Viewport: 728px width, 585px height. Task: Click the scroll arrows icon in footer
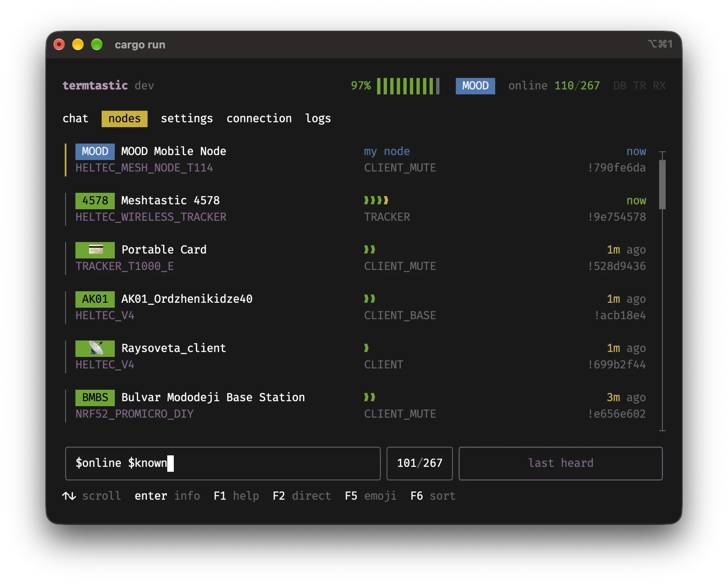(69, 496)
